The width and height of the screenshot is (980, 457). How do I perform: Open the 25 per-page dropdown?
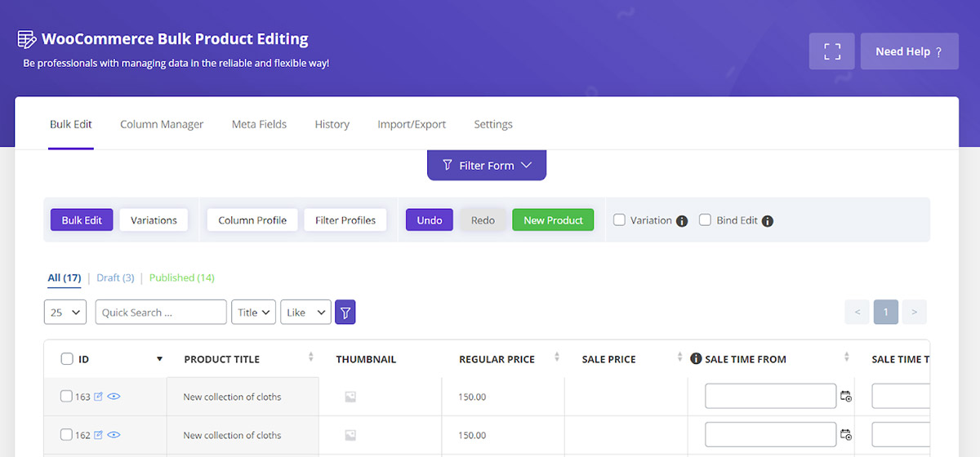[65, 313]
